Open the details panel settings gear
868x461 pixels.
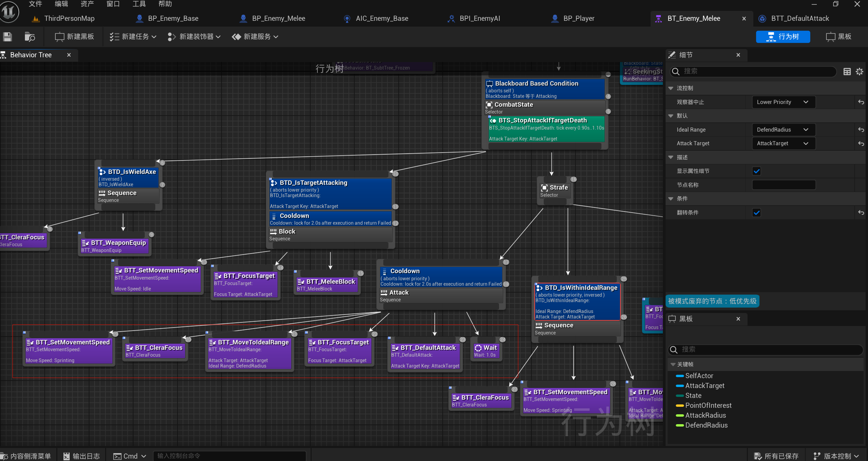click(x=859, y=71)
